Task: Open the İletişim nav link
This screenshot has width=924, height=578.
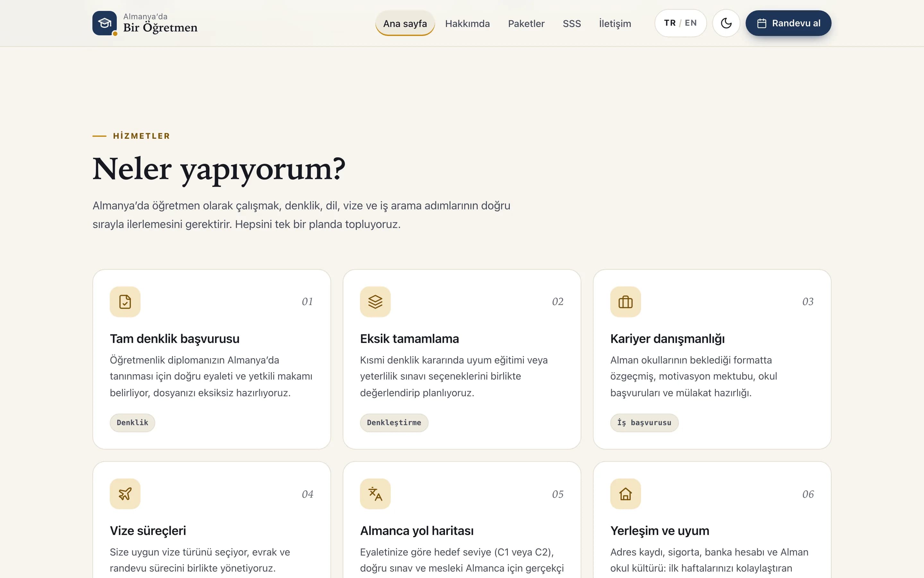Action: [x=615, y=23]
